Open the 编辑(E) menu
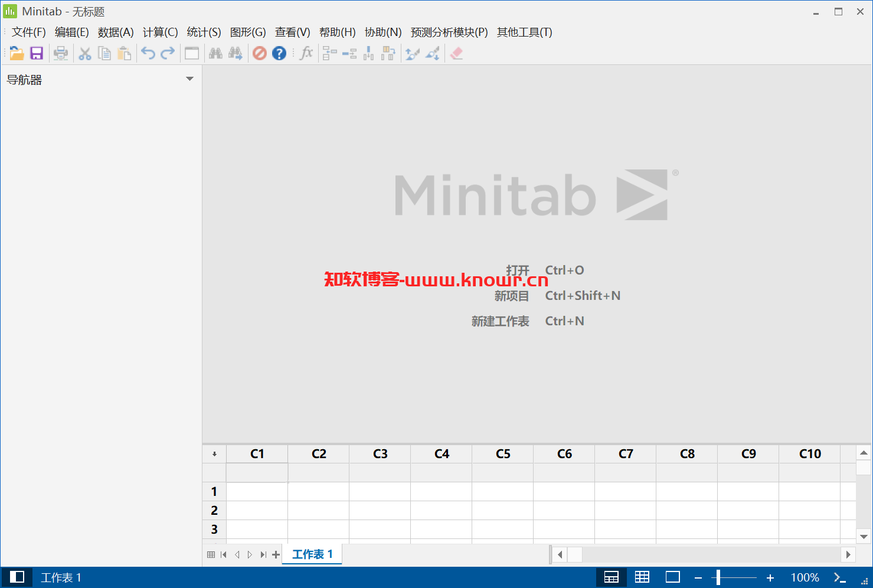The height and width of the screenshot is (588, 873). 71,32
